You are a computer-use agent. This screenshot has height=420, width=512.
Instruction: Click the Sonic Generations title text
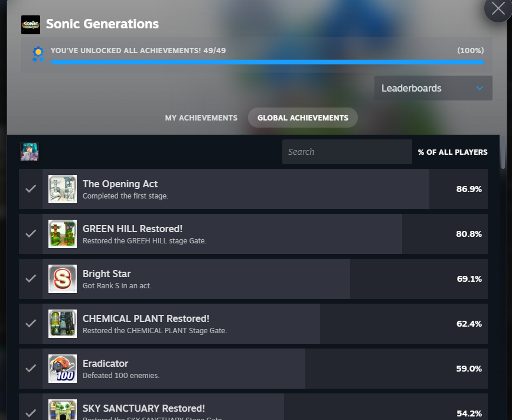[102, 24]
